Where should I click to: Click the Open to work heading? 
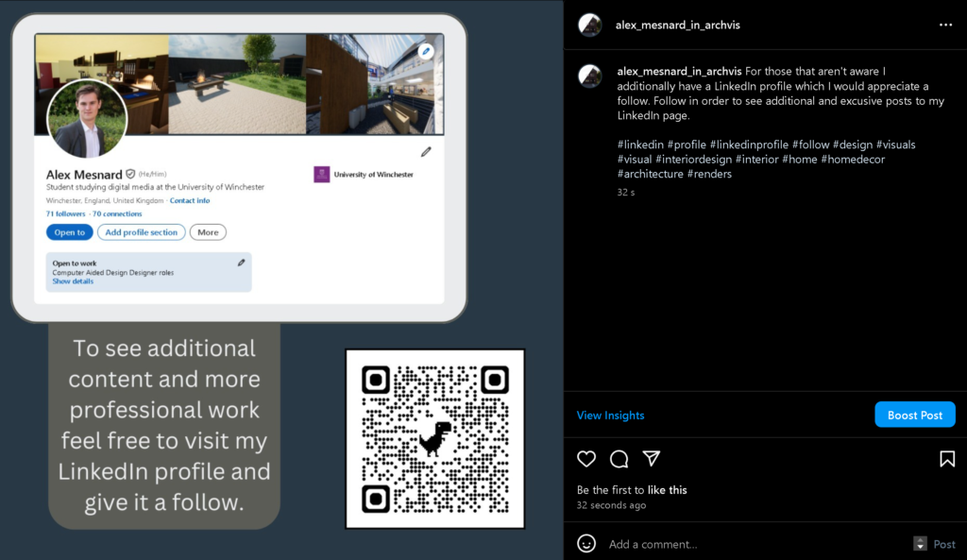74,263
